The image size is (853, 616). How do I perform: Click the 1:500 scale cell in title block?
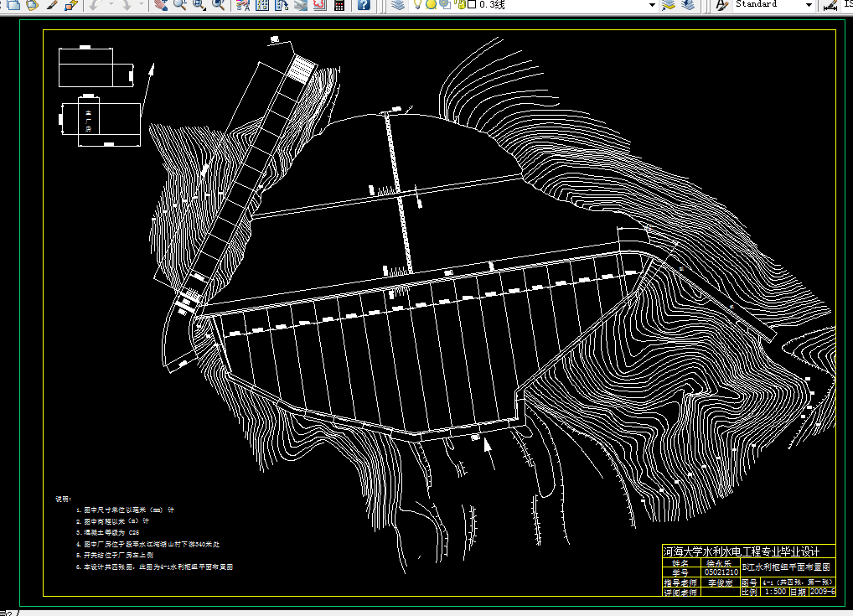pyautogui.click(x=774, y=592)
